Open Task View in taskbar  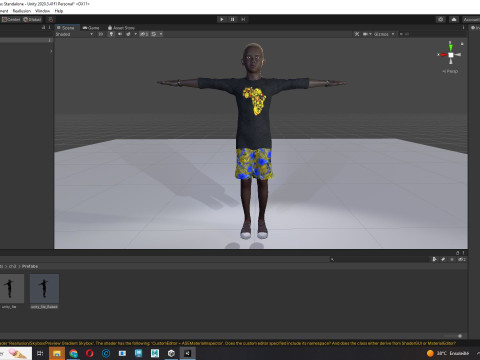click(x=40, y=353)
